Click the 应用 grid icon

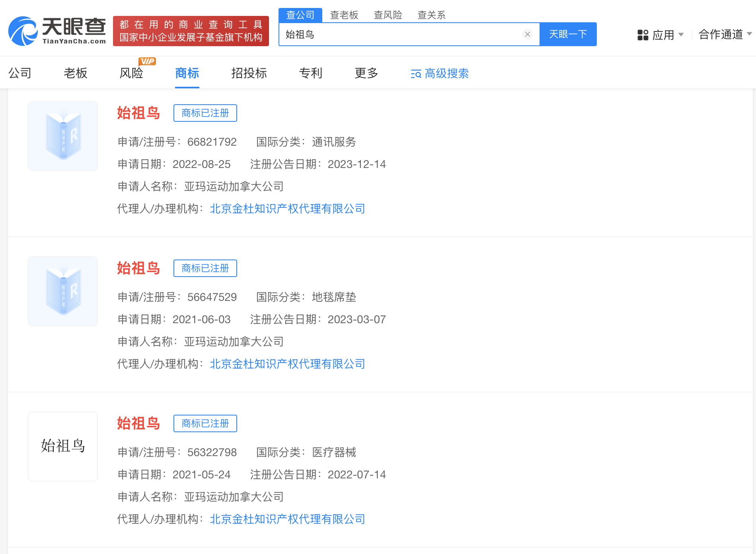643,35
